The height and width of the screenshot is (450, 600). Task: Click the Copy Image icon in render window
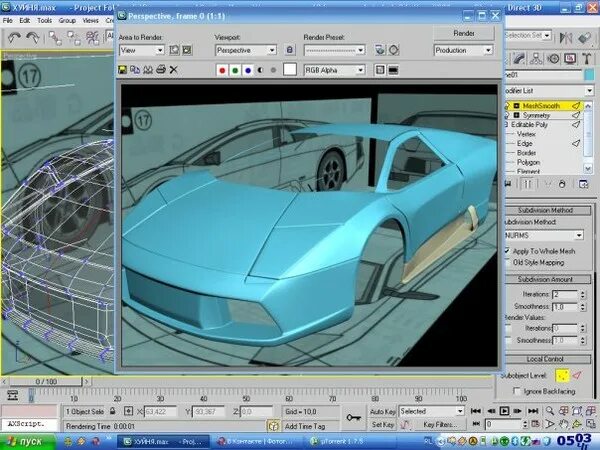(x=135, y=70)
